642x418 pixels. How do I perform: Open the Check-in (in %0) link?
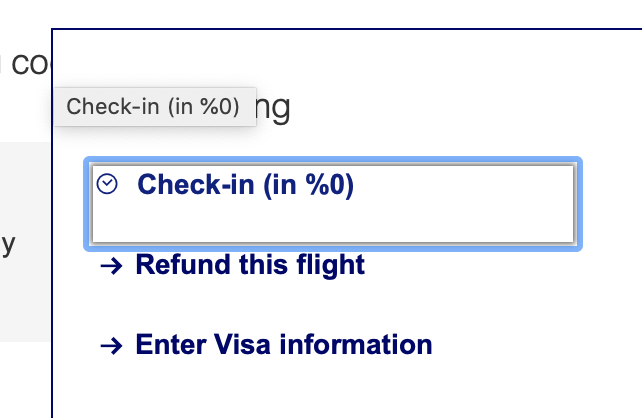(245, 185)
